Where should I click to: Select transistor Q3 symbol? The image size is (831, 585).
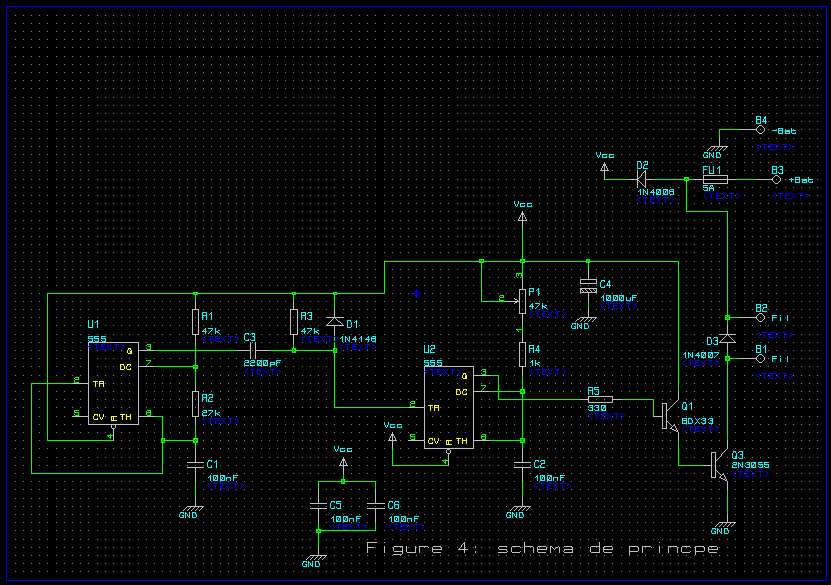click(720, 465)
